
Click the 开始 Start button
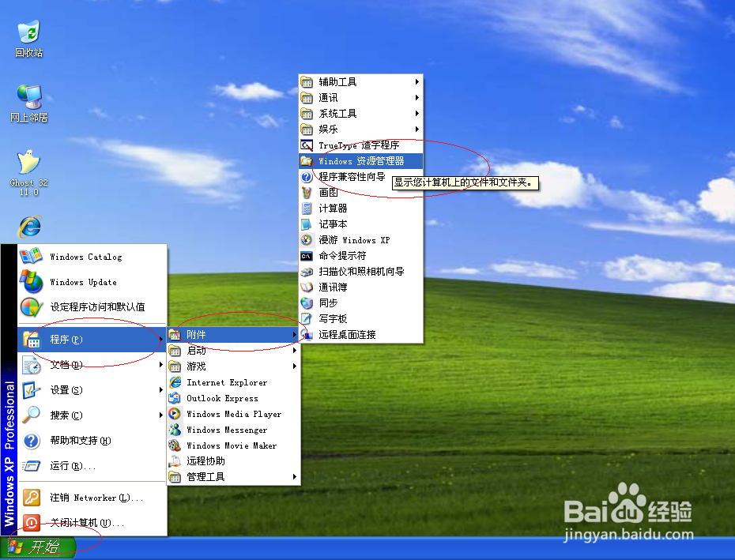tap(39, 547)
